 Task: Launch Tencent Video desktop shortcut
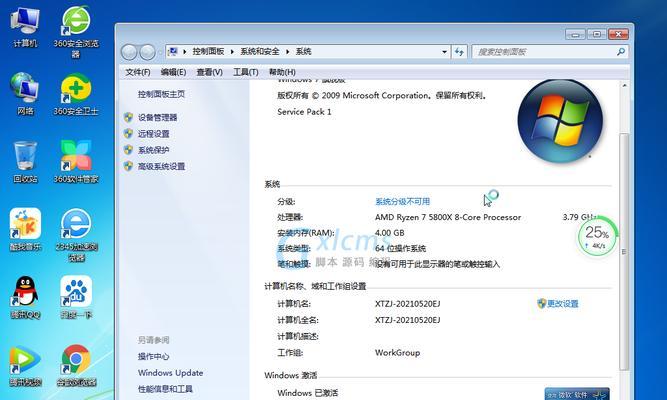tap(25, 365)
